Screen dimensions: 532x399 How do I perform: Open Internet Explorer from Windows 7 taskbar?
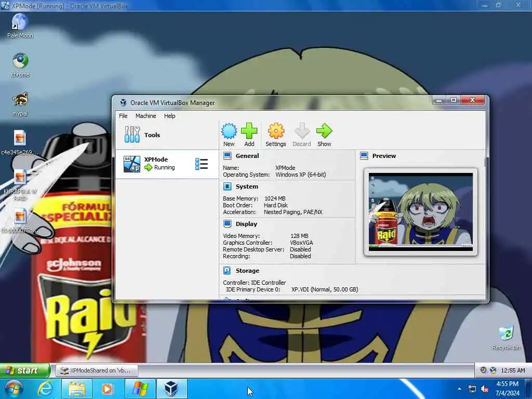tap(45, 389)
